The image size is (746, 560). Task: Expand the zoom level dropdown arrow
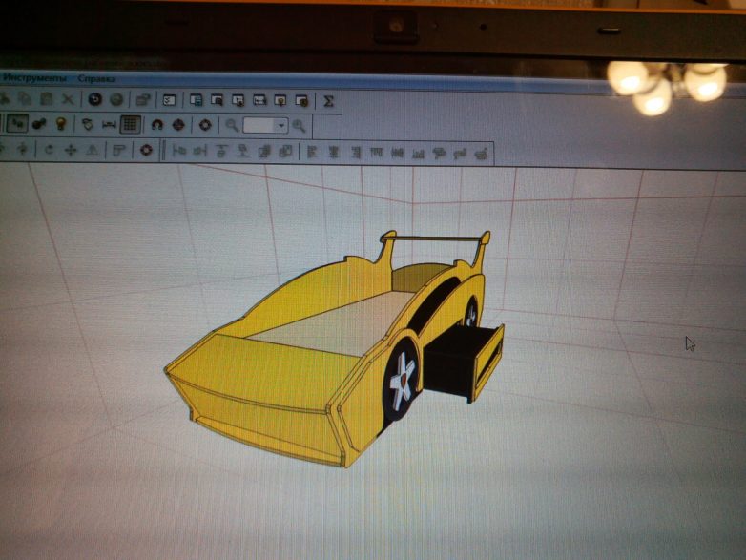[x=280, y=125]
